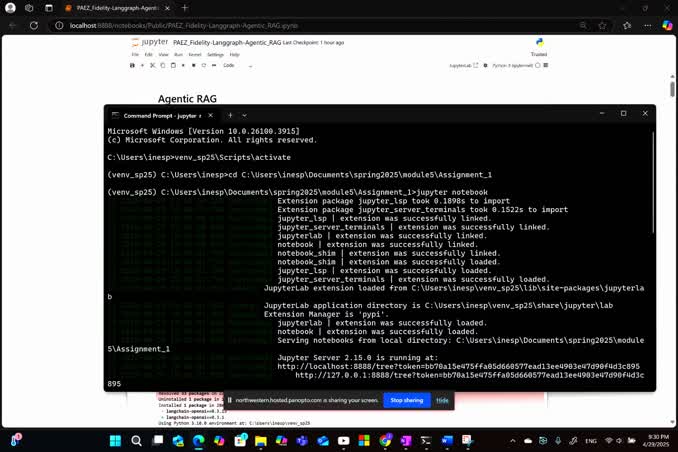This screenshot has width=678, height=452.
Task: Expand the terminal profile dropdown arrow
Action: point(244,115)
